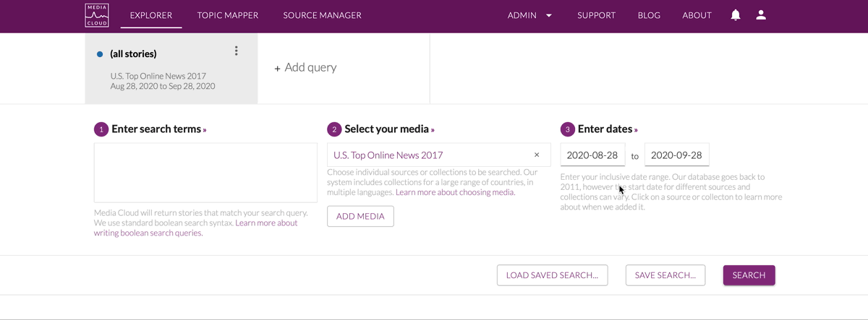Screen dimensions: 868x320
Task: Open the ABOUT page
Action: point(697,15)
